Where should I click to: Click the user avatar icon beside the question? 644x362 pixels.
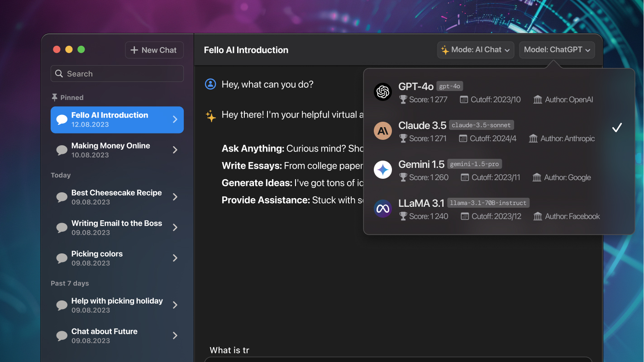click(210, 84)
